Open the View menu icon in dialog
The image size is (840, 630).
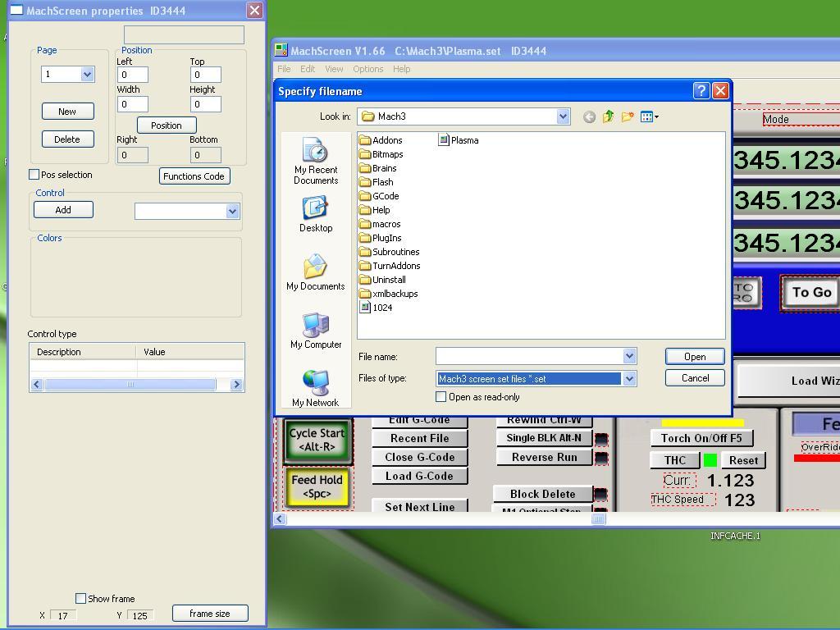[x=650, y=116]
